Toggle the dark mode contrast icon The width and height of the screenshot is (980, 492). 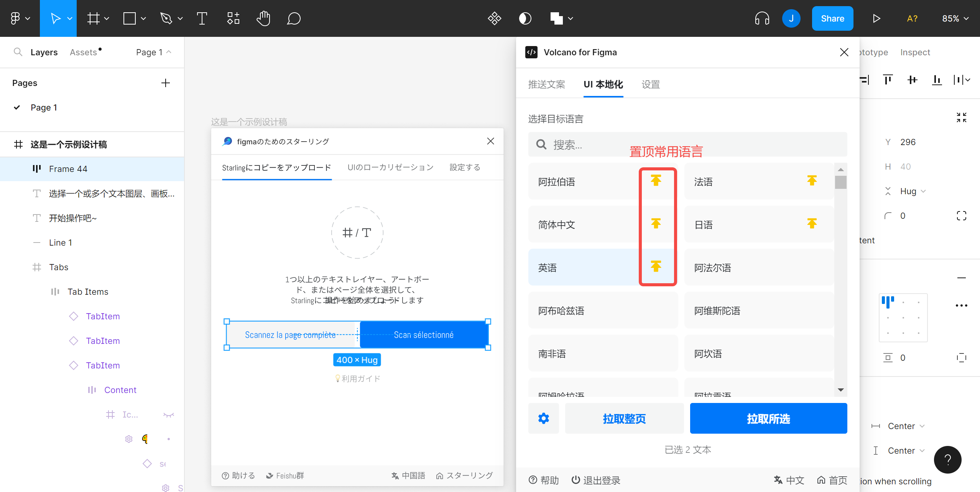pos(525,18)
